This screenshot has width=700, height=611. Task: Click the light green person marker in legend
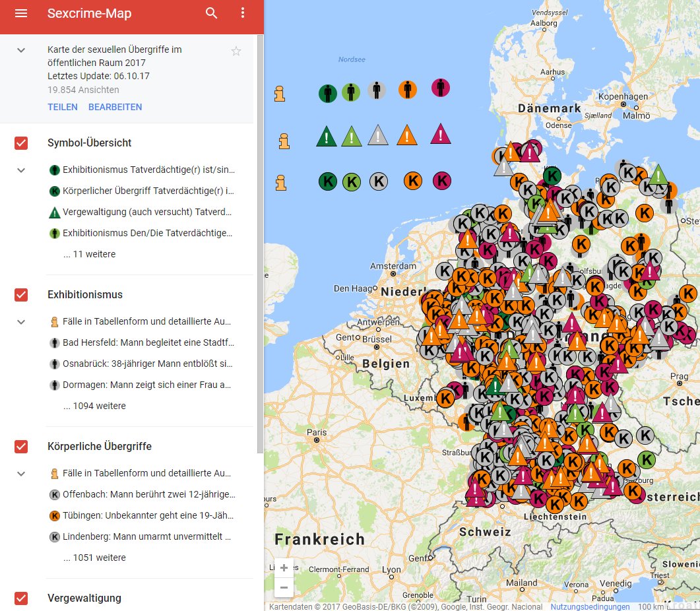(351, 92)
